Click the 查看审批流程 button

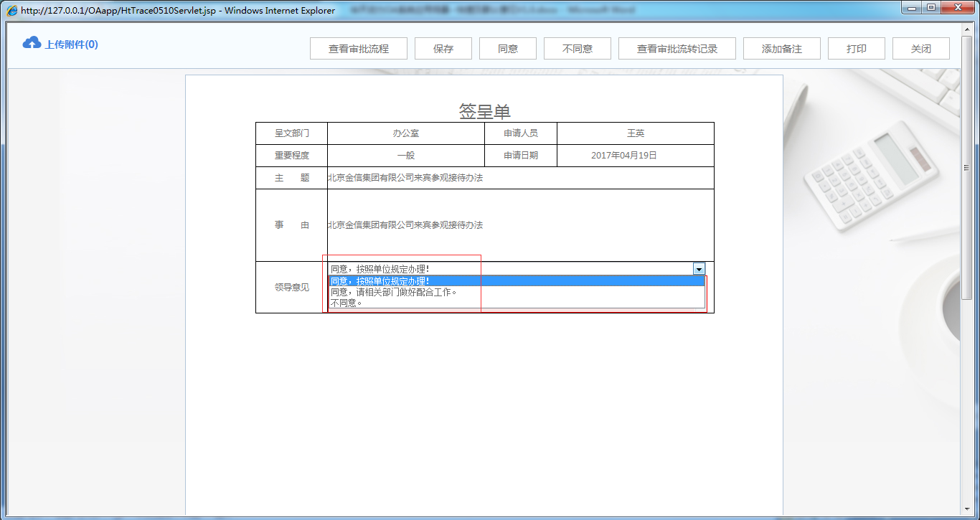coord(358,48)
